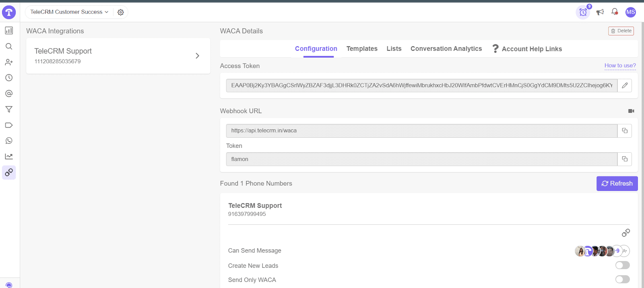
Task: Click the video camera icon beside Webhook URL
Action: pyautogui.click(x=631, y=111)
